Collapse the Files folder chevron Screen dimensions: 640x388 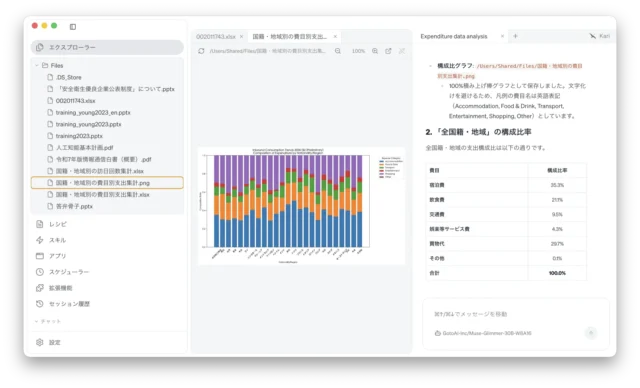click(x=37, y=65)
